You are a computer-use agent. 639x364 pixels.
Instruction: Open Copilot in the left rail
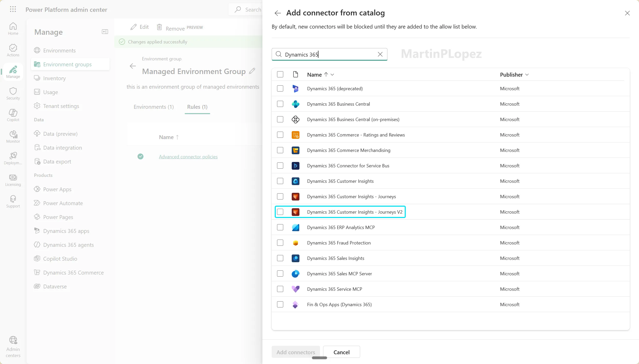[x=13, y=115]
